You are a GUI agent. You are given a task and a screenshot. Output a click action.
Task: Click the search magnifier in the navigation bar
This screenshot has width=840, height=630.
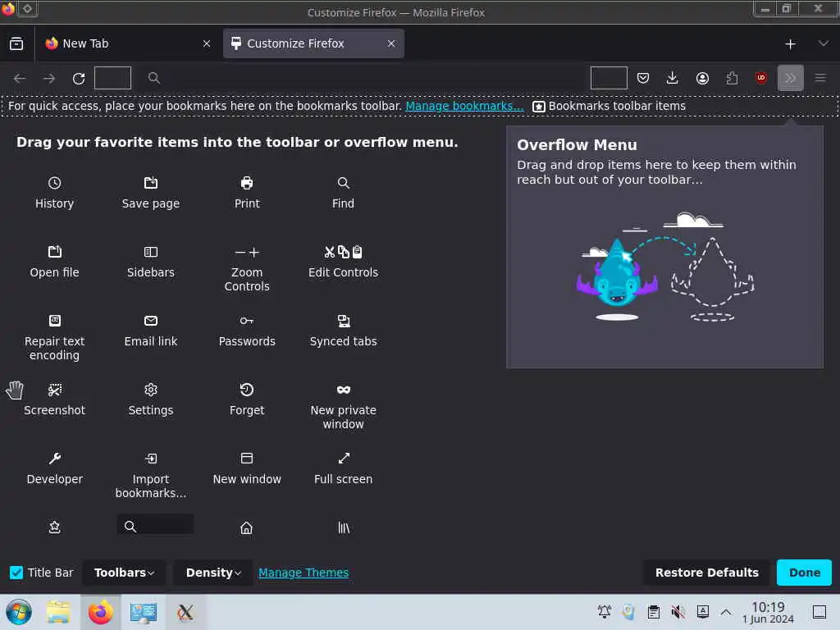coord(154,78)
